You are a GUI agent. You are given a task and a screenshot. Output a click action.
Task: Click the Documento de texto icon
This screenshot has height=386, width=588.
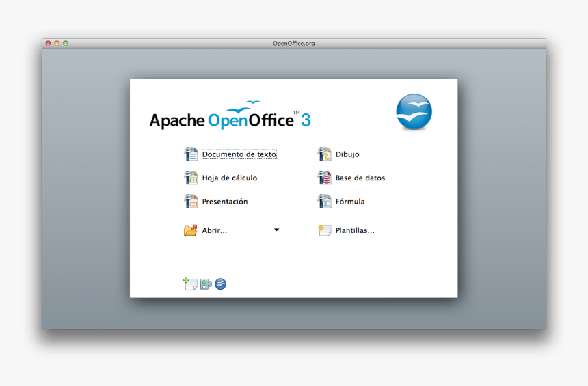coord(191,154)
